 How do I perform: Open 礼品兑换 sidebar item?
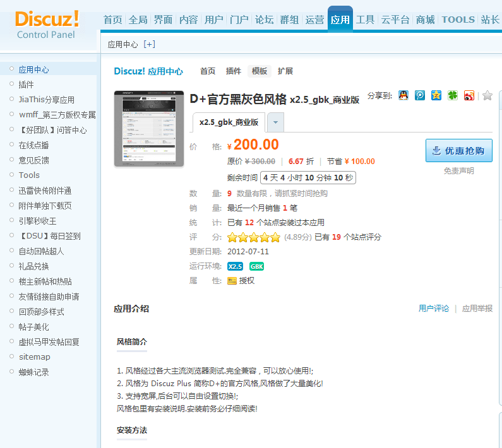coord(33,266)
